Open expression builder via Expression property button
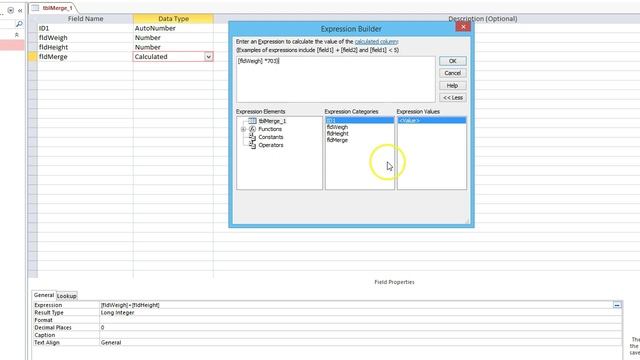This screenshot has width=640, height=360. pos(617,305)
